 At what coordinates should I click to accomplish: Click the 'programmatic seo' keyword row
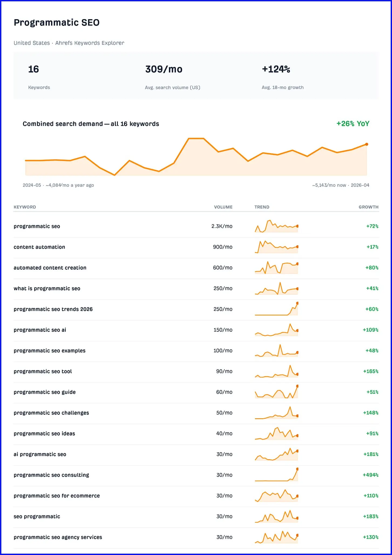pyautogui.click(x=196, y=226)
